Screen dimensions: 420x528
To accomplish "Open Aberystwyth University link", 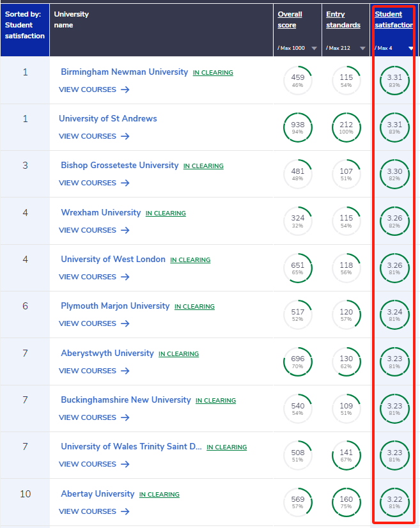I will coord(107,353).
